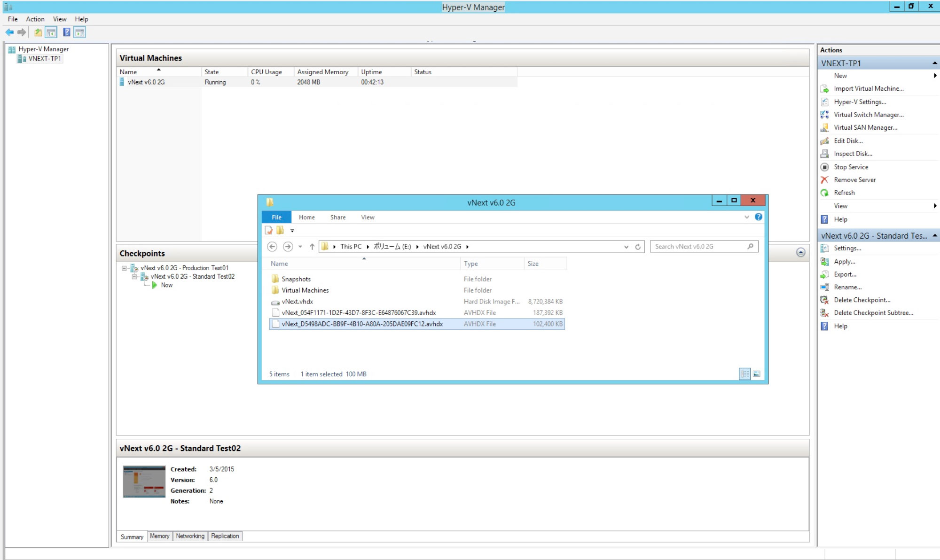
Task: Open the Hyper-V Manager Help menu
Action: 81,19
